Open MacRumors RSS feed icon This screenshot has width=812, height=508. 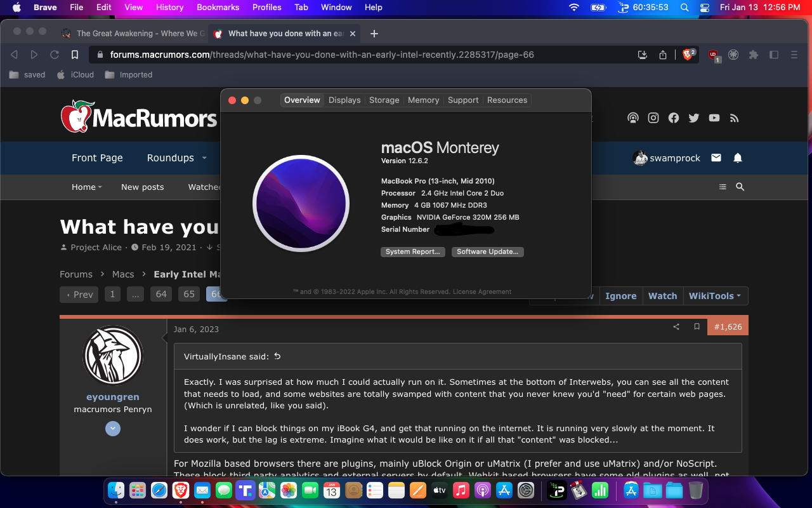[735, 117]
